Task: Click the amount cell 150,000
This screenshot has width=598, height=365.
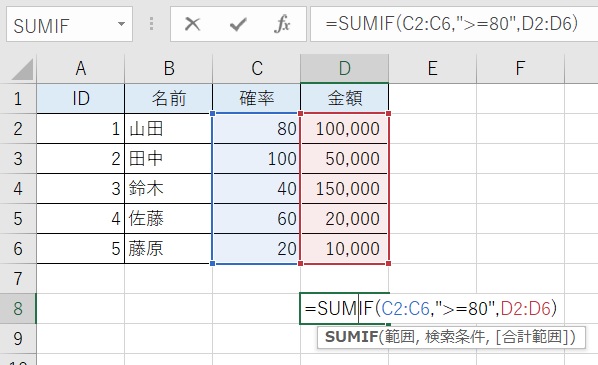Action: [x=344, y=189]
